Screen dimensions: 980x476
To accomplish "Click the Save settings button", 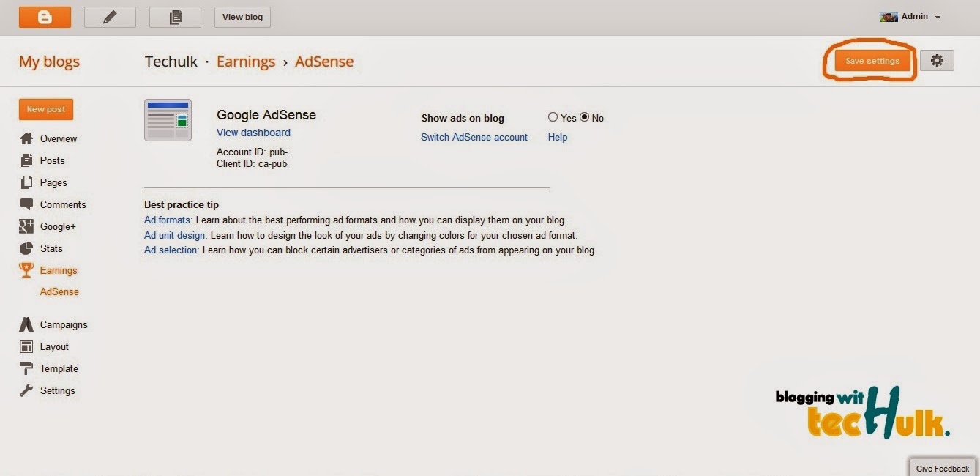I will tap(872, 61).
